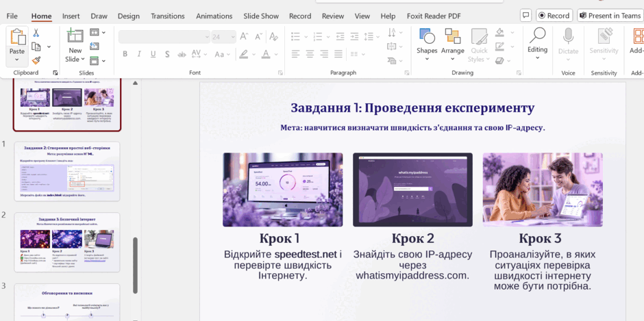Click the Copy icon
This screenshot has height=321, width=644.
(x=36, y=47)
